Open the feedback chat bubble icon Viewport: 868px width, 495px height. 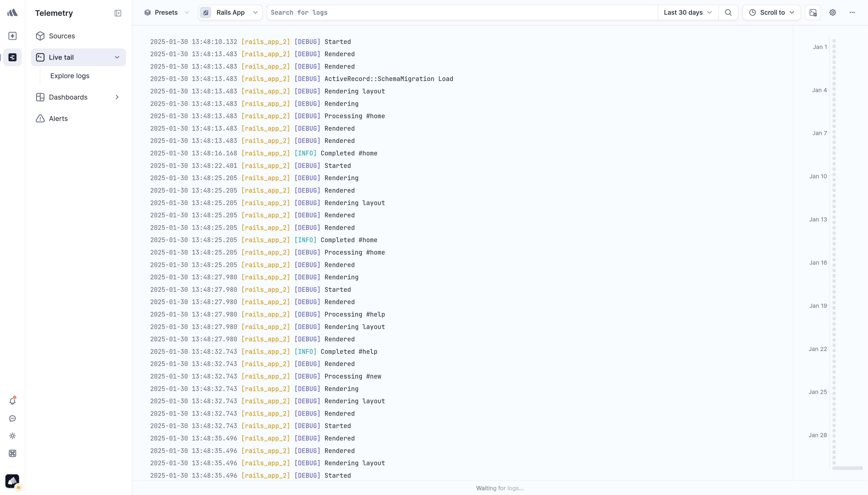[13, 419]
